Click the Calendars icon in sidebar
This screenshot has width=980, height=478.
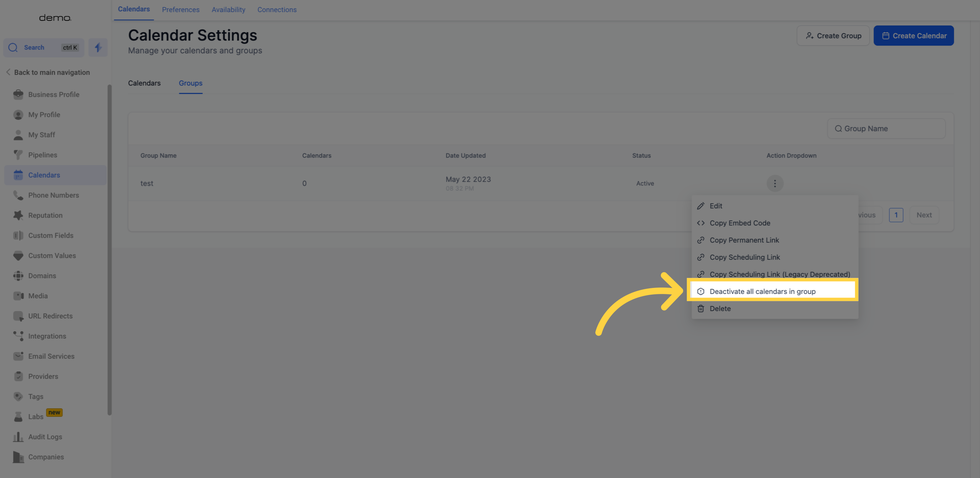[18, 175]
